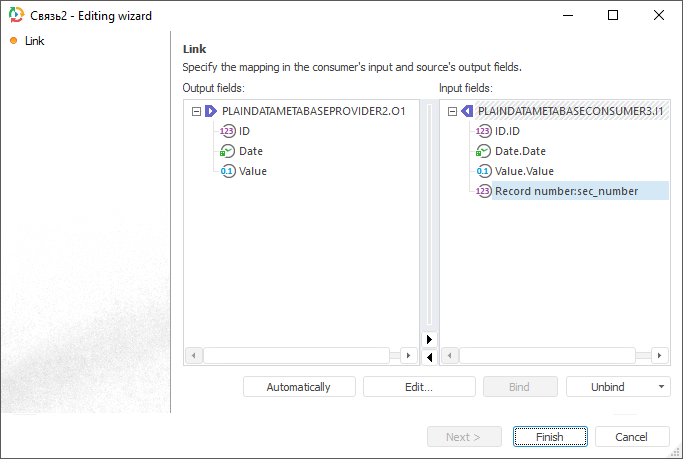Click the left-pointing arrow between field panels

click(429, 356)
